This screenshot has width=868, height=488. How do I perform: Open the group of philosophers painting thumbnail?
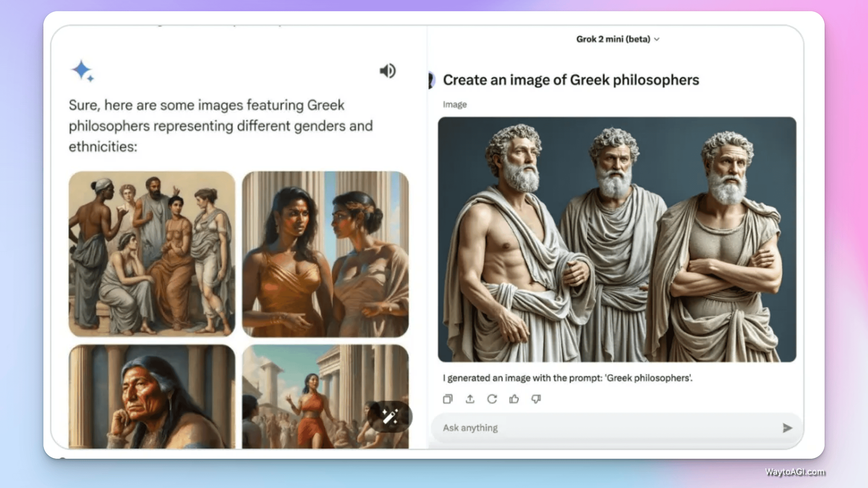click(152, 254)
